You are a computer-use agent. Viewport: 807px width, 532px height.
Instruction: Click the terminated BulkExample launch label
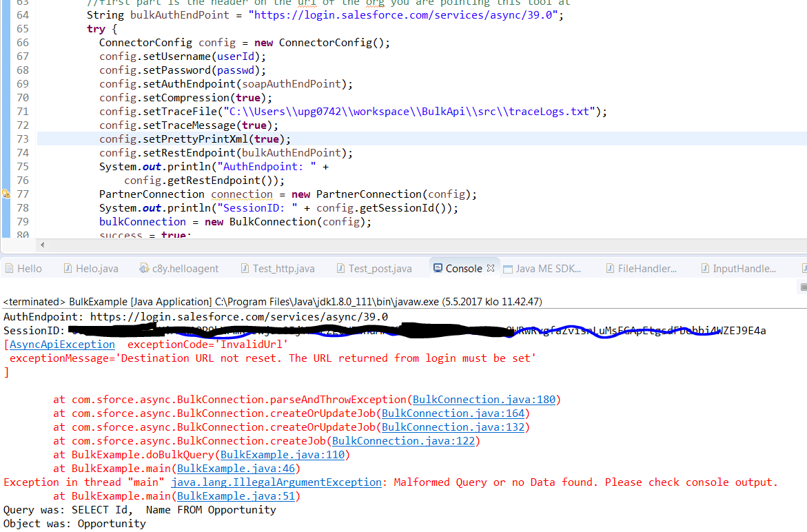tap(273, 302)
